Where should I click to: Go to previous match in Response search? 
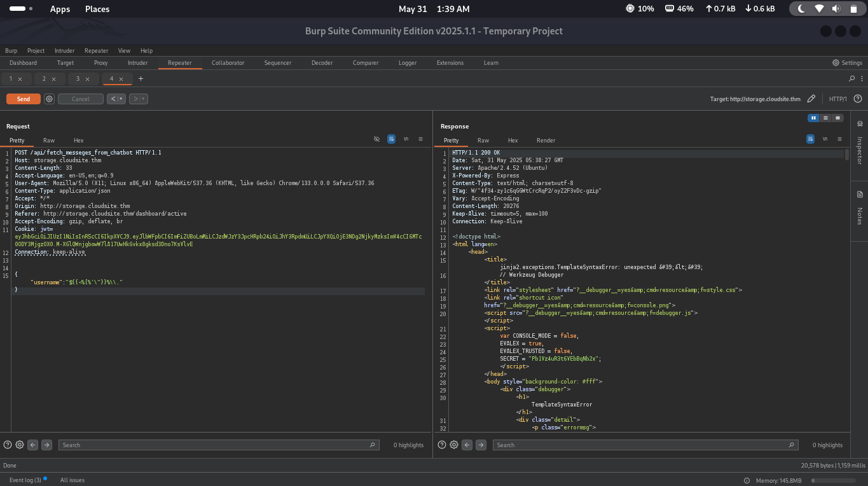(467, 445)
